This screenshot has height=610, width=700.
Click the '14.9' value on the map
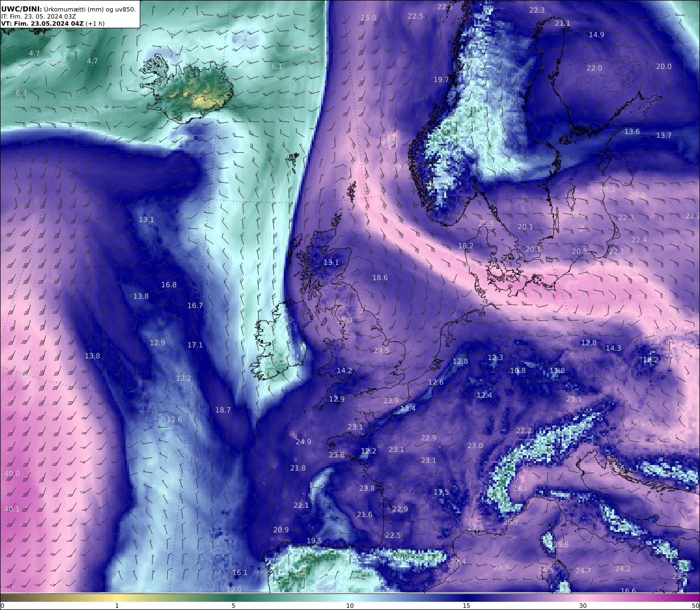[596, 35]
